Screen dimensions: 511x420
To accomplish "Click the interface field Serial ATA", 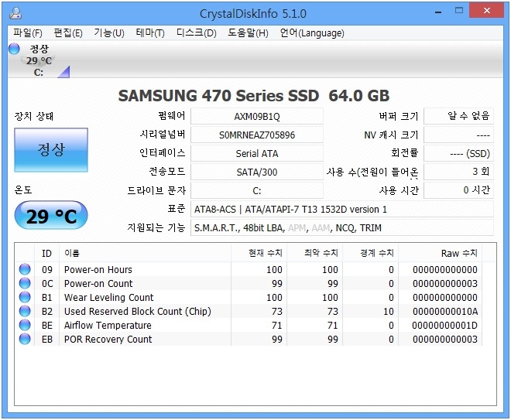I will [257, 153].
